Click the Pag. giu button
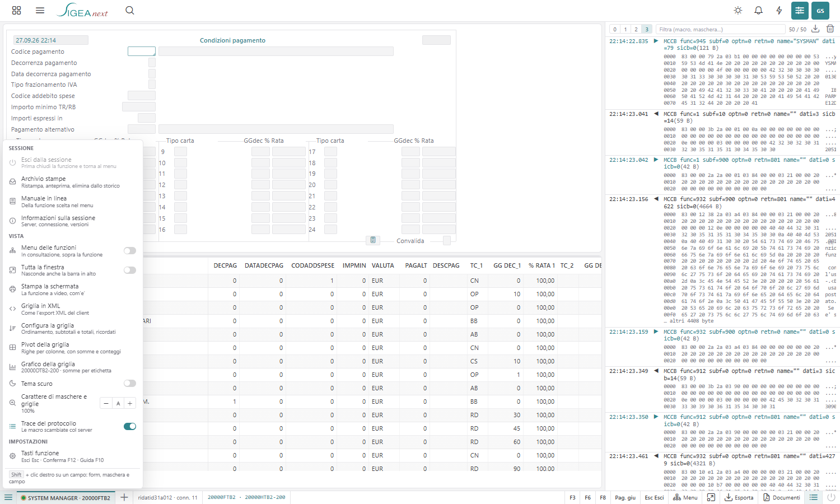This screenshot has width=840, height=504. [x=625, y=497]
